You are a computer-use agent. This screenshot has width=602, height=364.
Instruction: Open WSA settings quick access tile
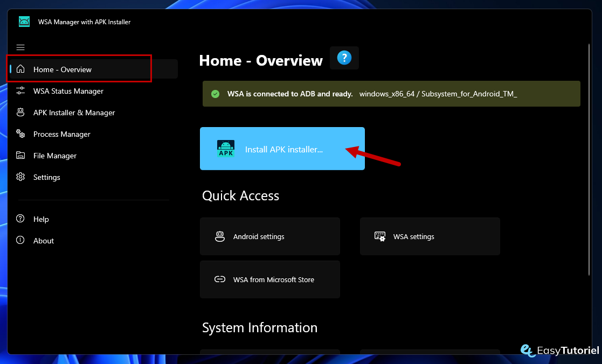430,236
